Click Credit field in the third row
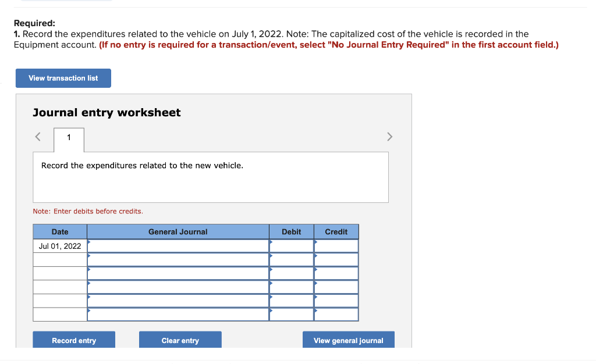The image size is (596, 364). (x=336, y=273)
